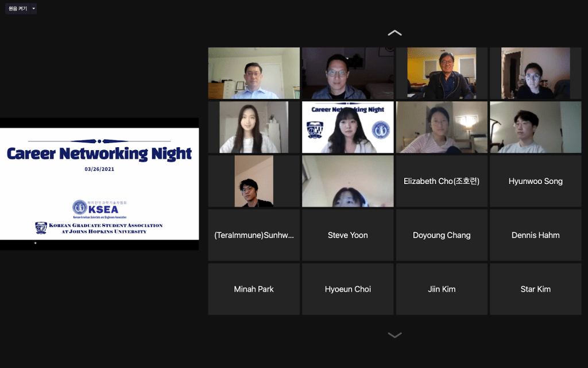Screen dimensions: 588x368
Task: Select Elizabeth Cho's participant tile
Action: pyautogui.click(x=442, y=181)
